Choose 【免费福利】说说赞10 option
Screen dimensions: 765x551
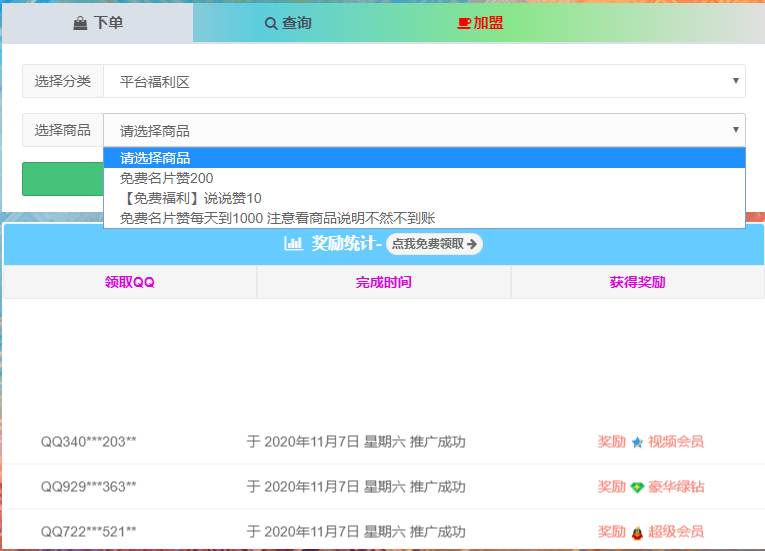190,198
